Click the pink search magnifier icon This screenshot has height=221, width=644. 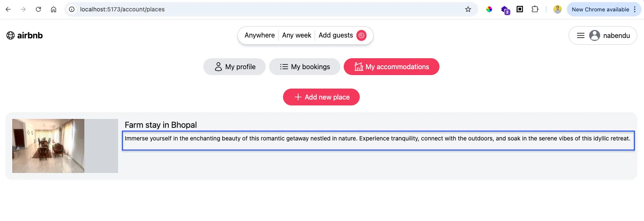[x=361, y=35]
